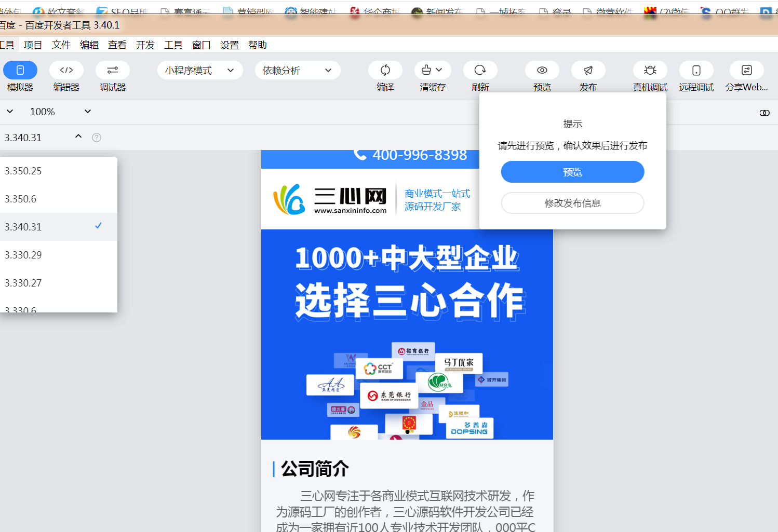Click the double-circle icon at the simulator bar's right end

764,113
